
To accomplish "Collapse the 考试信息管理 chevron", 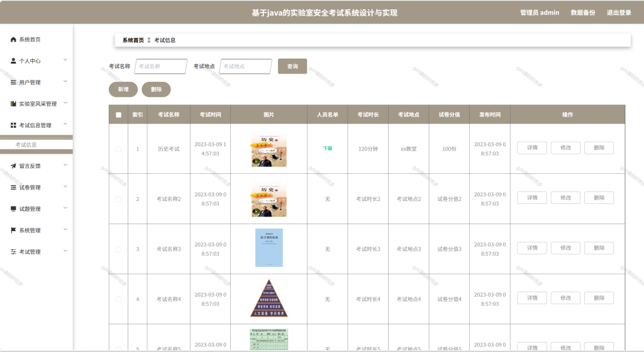I will click(65, 124).
